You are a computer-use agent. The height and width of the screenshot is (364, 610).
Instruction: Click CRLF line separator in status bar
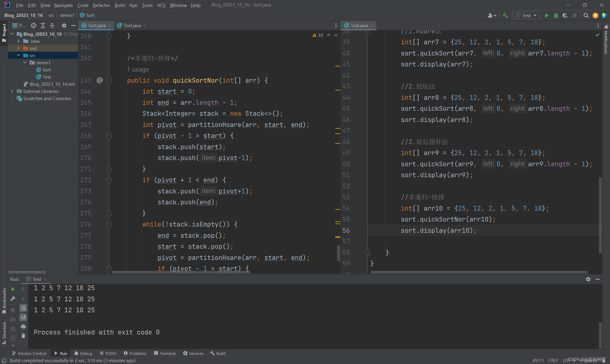point(553,360)
